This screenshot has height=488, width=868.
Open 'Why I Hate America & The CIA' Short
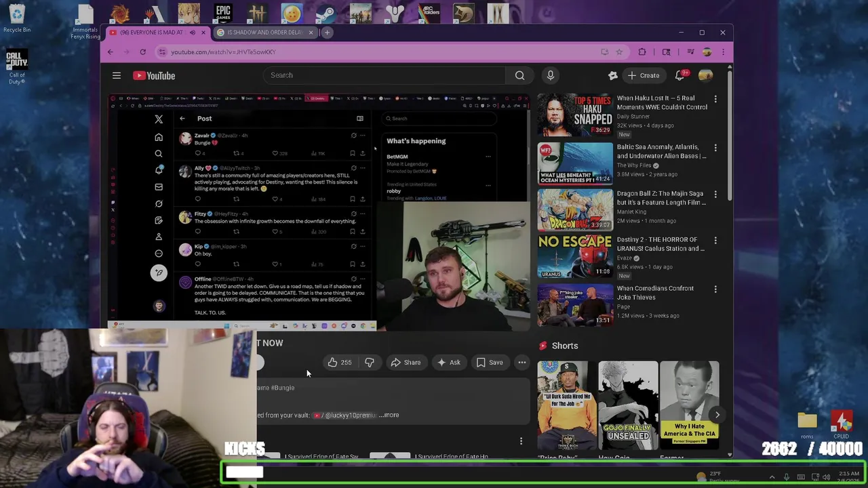tap(689, 405)
